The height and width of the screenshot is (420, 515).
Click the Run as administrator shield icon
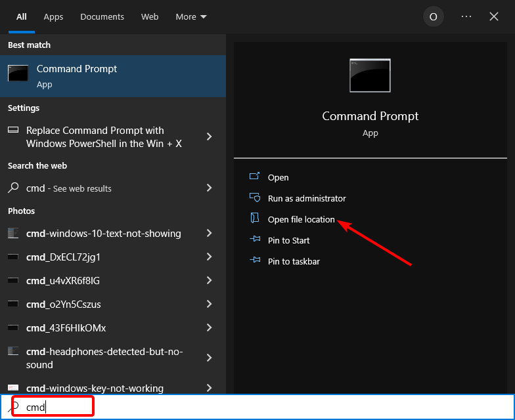pyautogui.click(x=255, y=198)
